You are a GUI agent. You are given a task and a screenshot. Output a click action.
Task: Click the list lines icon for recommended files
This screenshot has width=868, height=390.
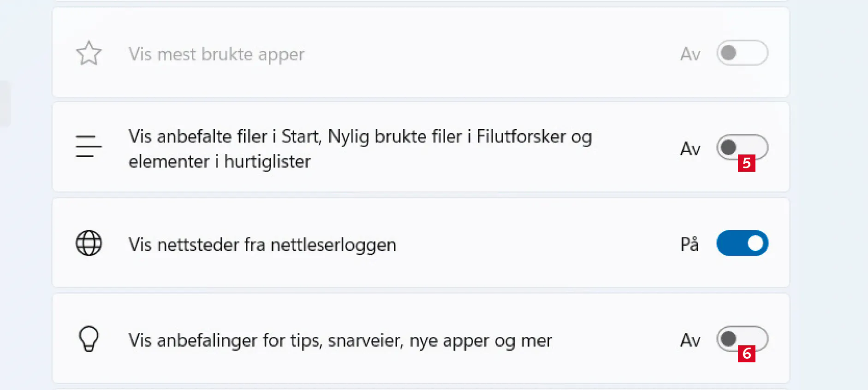coord(89,147)
